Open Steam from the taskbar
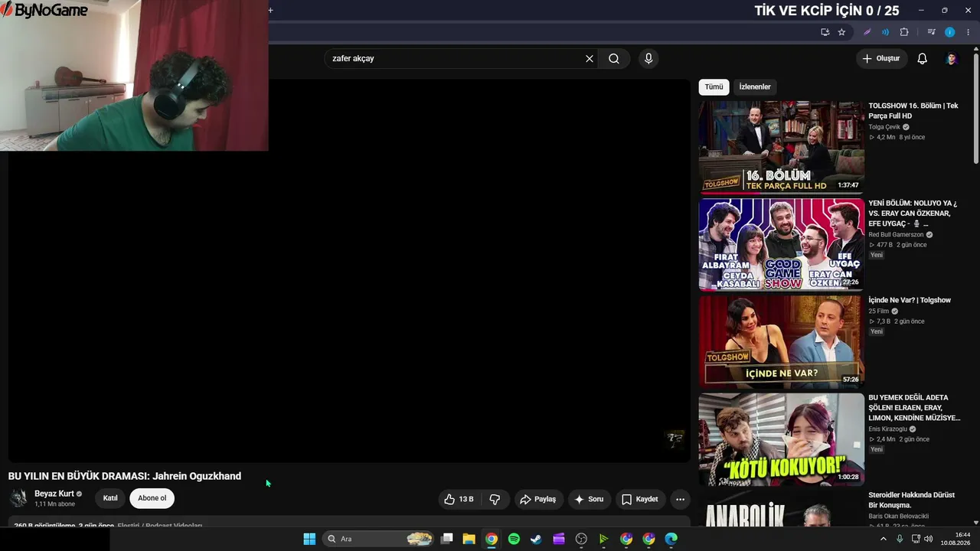Screen dimensions: 980x551 pos(536,539)
